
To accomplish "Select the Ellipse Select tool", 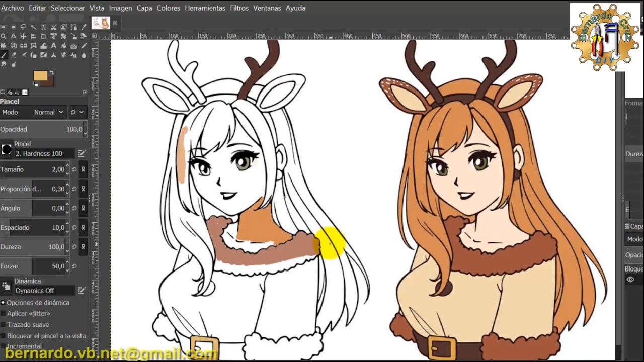I will pos(13,27).
